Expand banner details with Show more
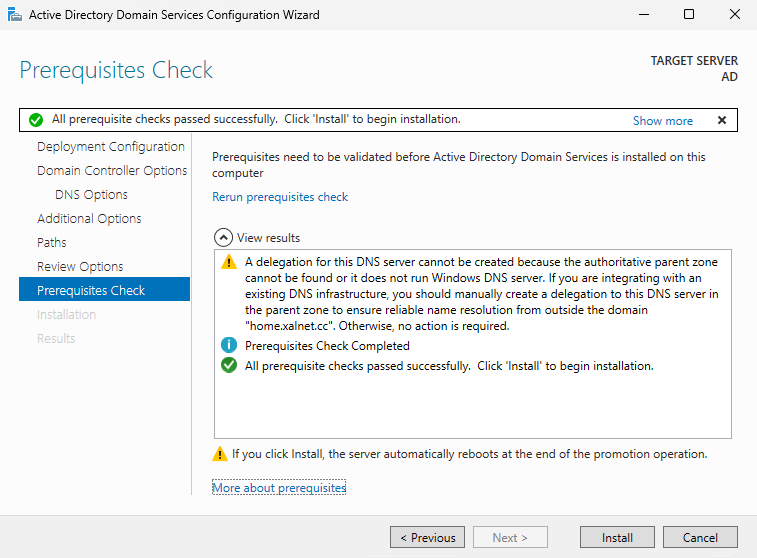Viewport: 757px width, 558px height. (662, 120)
